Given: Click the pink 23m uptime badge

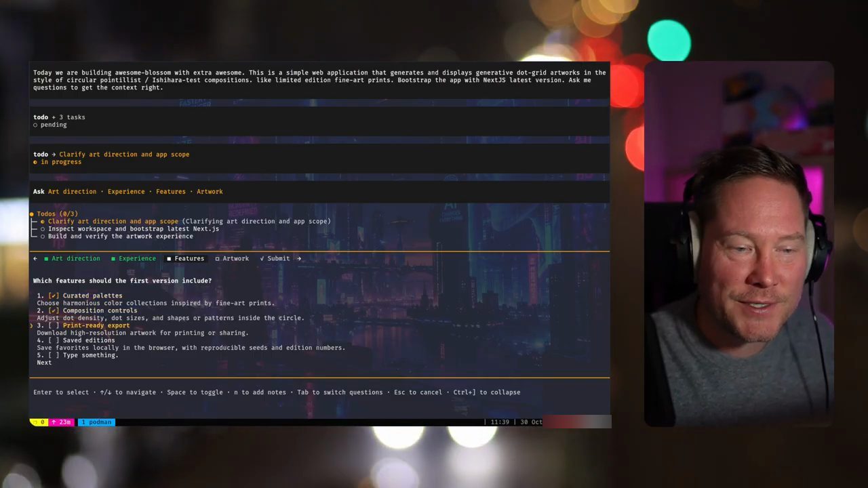Looking at the screenshot, I should pos(62,422).
